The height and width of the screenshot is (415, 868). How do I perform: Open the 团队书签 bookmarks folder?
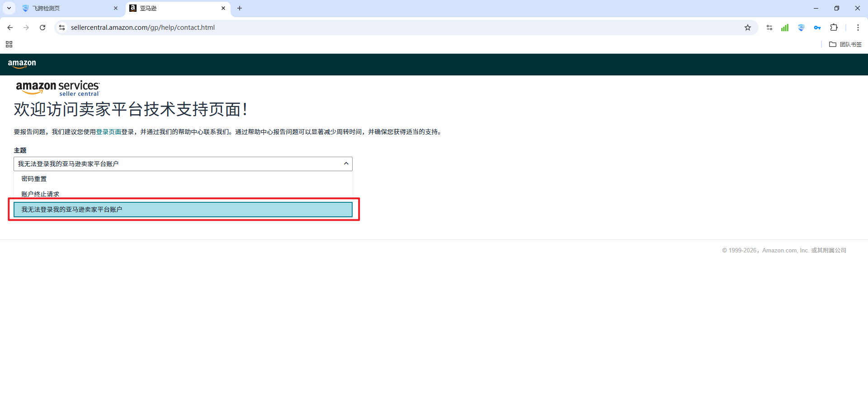tap(845, 44)
